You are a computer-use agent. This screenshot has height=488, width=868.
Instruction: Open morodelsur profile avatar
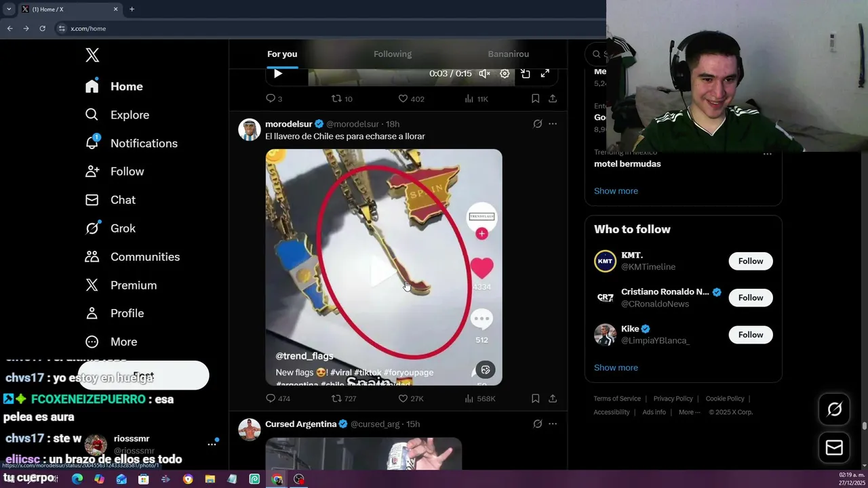click(x=250, y=129)
